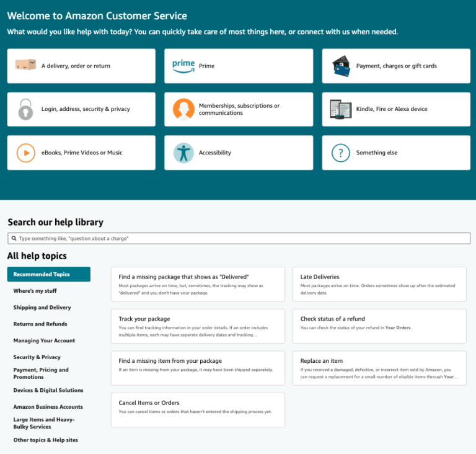Click 'Welcome to Amazon Customer Service' heading

point(97,16)
